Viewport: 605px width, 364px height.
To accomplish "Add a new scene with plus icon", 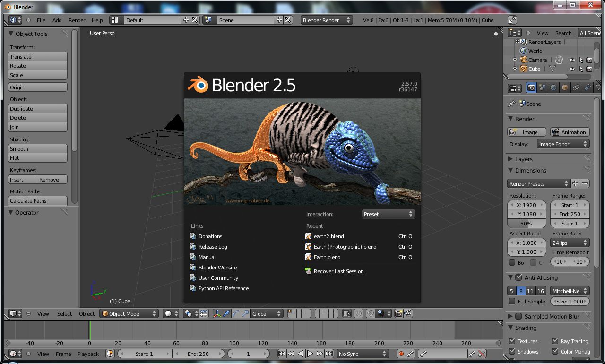I will pos(279,20).
